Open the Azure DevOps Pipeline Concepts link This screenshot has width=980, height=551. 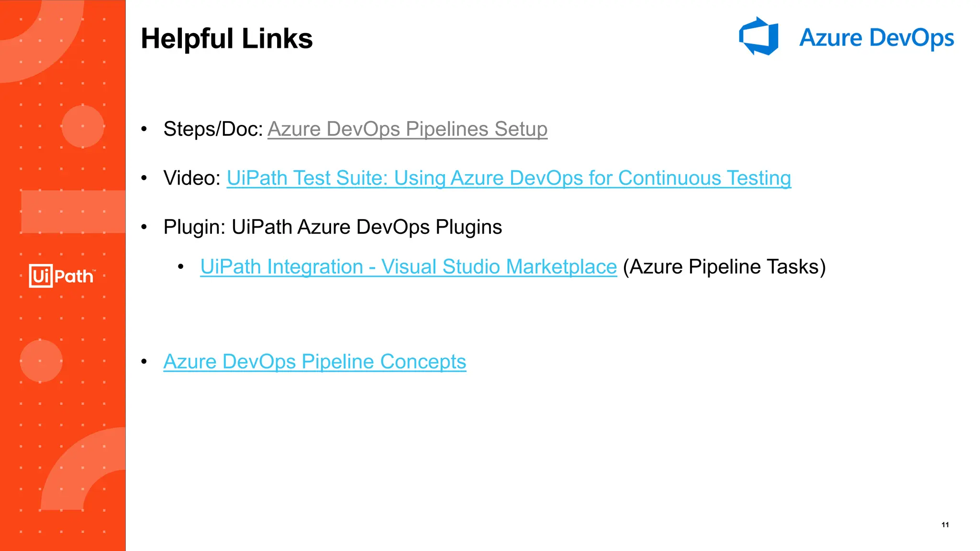point(314,362)
